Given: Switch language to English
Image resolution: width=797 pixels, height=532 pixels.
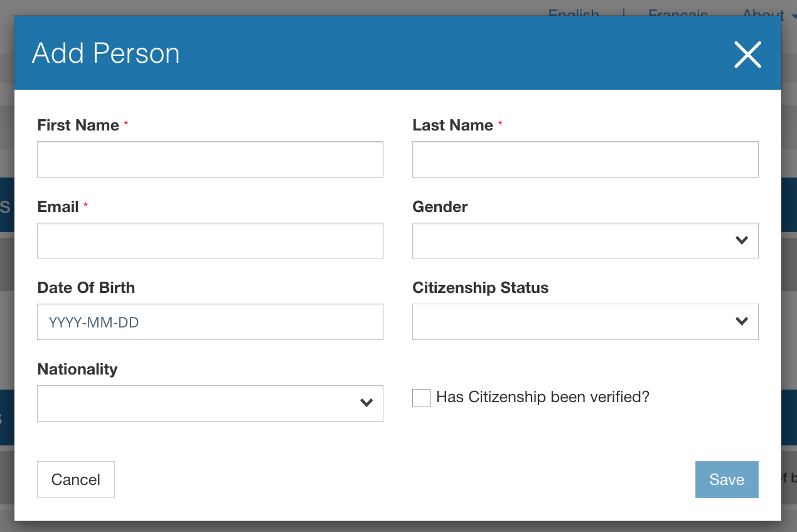Looking at the screenshot, I should point(574,11).
